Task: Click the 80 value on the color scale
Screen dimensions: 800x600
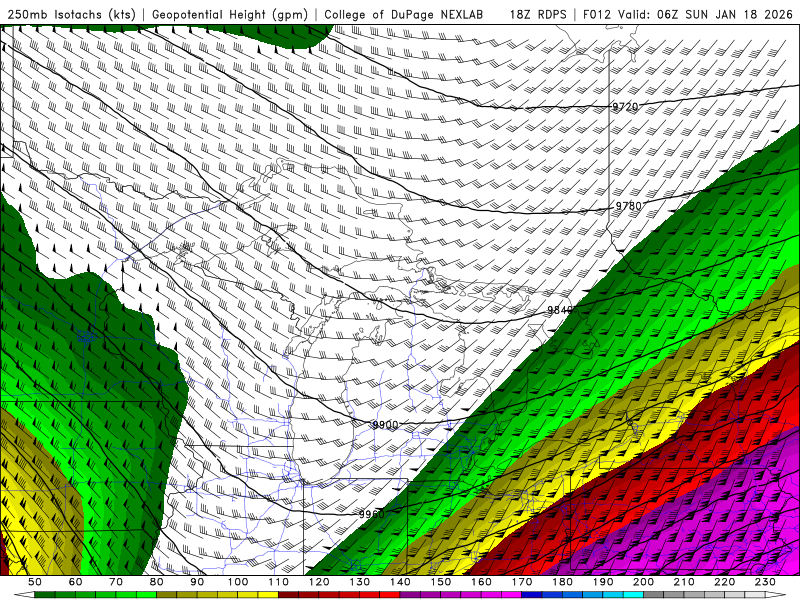Action: click(x=157, y=582)
